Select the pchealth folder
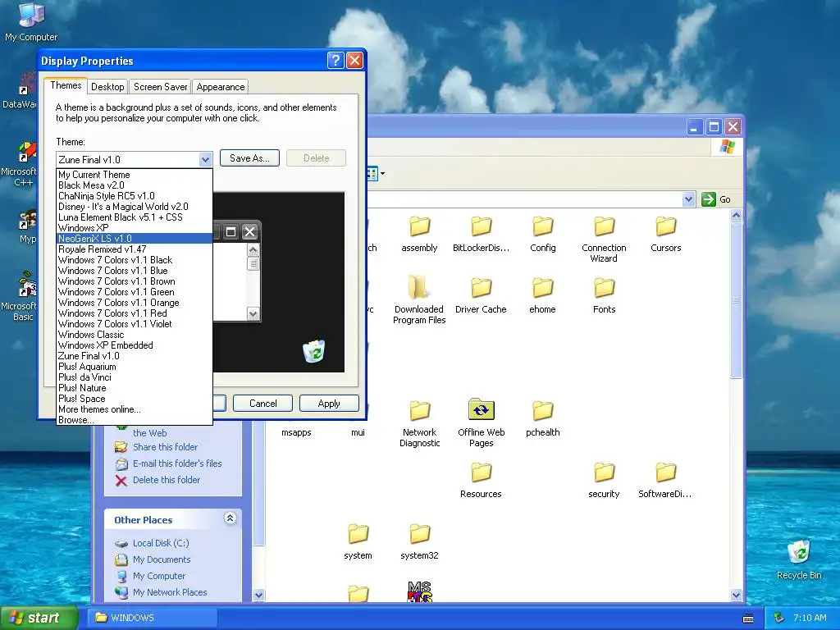The height and width of the screenshot is (630, 840). [543, 418]
